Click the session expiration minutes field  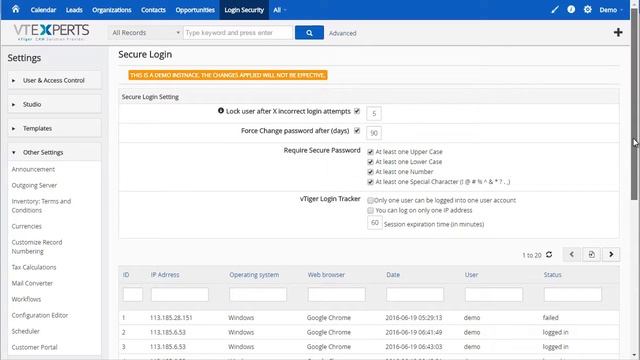[375, 223]
